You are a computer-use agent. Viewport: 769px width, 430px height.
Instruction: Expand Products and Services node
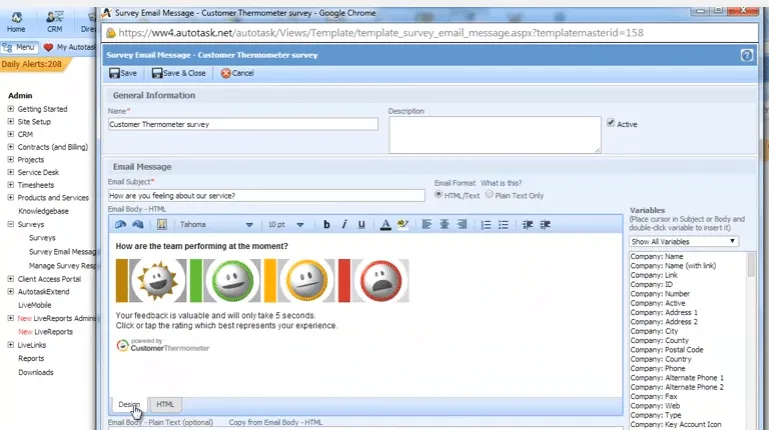[10, 198]
